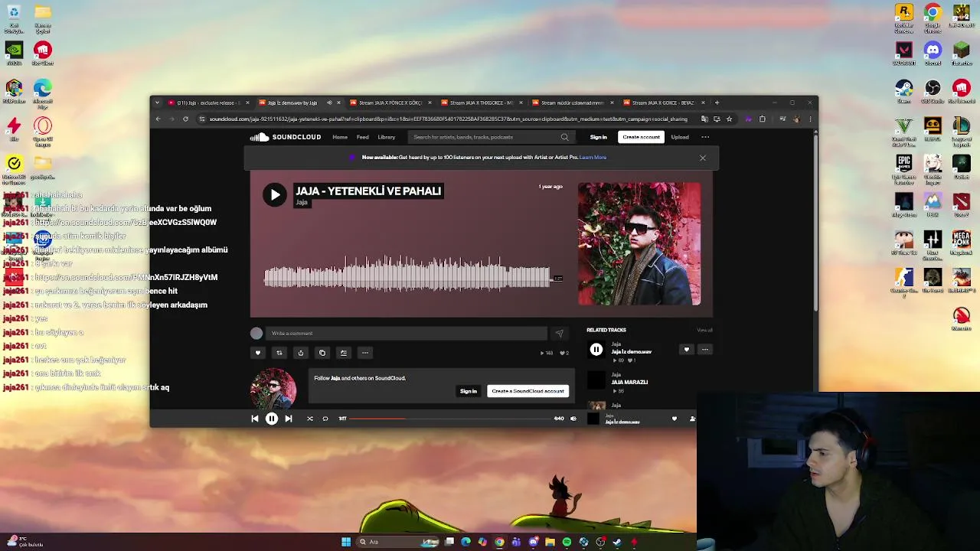Go back in the browser
Image resolution: width=980 pixels, height=551 pixels.
(x=158, y=119)
